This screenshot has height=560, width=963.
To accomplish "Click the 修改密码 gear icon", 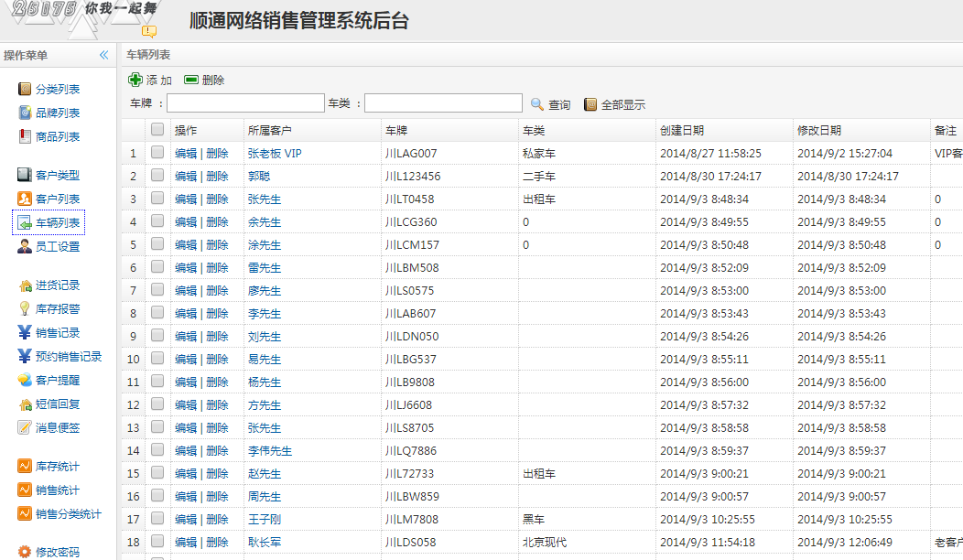I will tap(25, 552).
